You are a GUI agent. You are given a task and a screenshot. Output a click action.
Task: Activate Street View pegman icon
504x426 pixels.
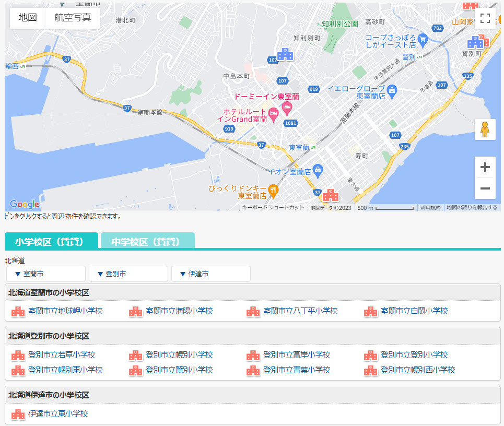[x=485, y=129]
